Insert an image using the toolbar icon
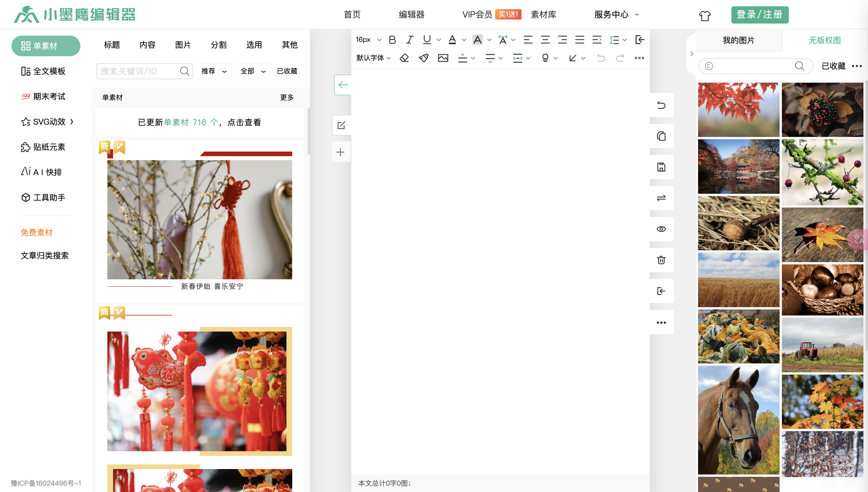The image size is (868, 492). [443, 58]
